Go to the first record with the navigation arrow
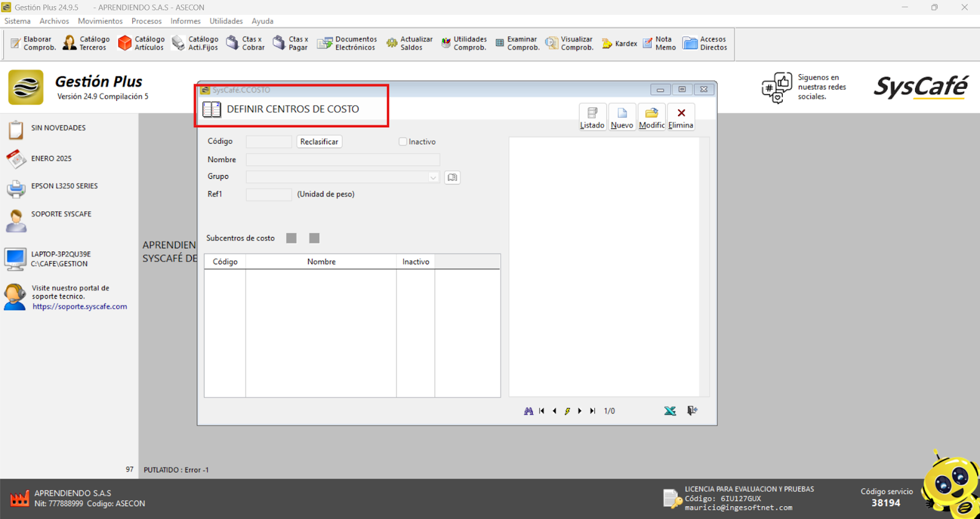Screen dimensions: 980x519 pos(541,411)
